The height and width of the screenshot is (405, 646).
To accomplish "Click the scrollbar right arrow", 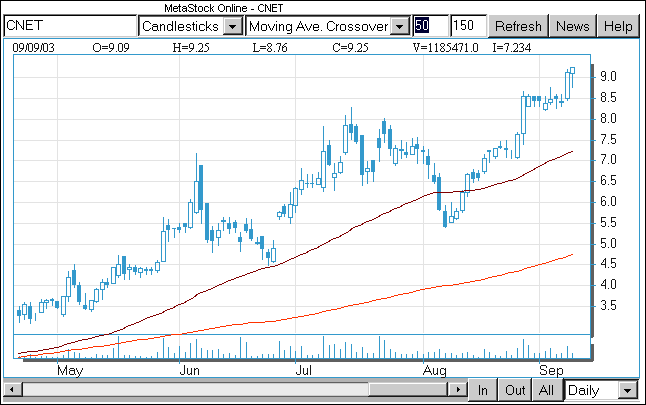I will pyautogui.click(x=458, y=389).
